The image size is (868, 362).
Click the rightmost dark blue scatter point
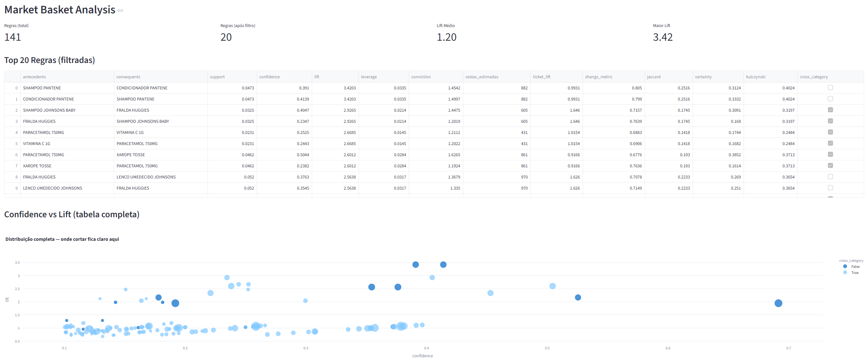778,303
